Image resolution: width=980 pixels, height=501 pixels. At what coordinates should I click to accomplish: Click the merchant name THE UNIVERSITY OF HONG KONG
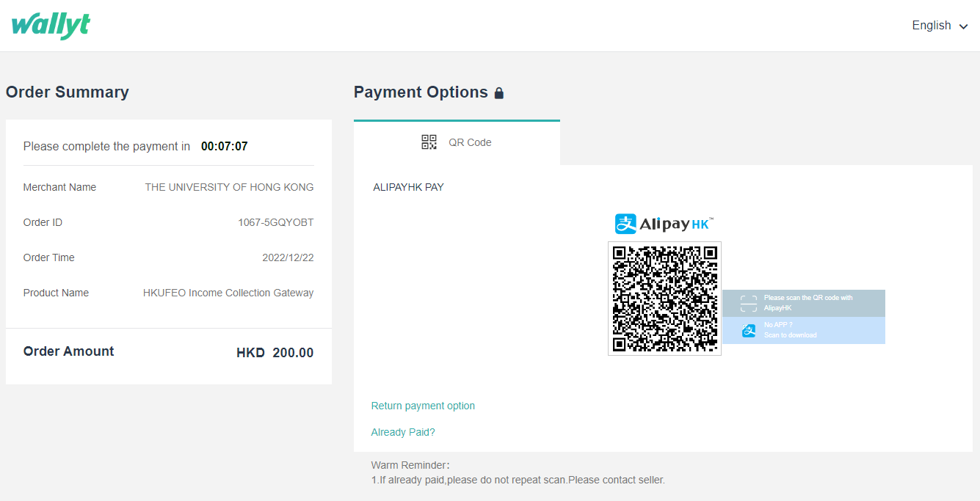point(229,187)
